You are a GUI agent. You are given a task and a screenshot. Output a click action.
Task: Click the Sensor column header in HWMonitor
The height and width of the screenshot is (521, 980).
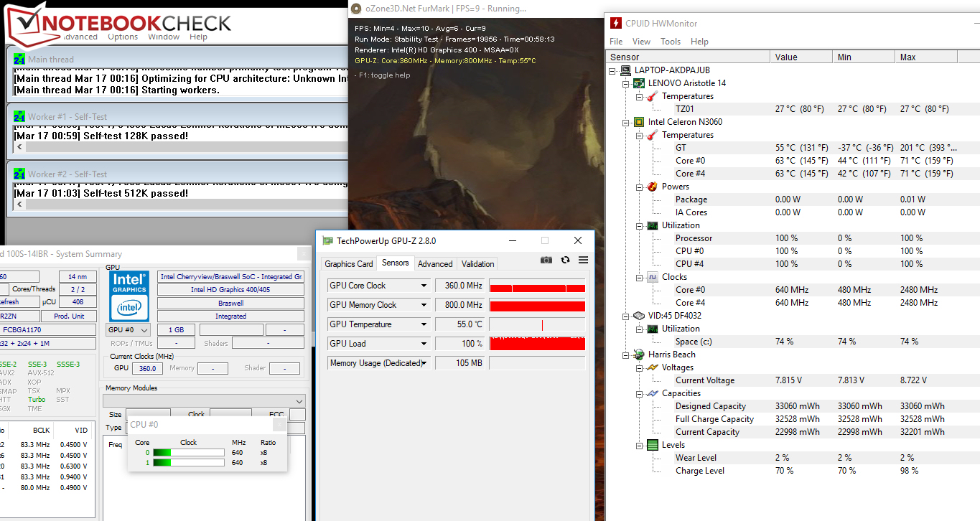[x=689, y=57]
